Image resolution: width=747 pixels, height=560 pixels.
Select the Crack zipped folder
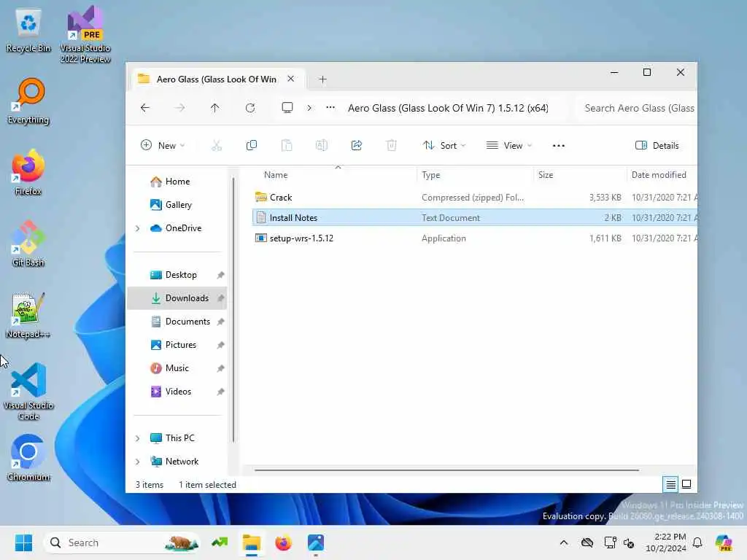474,197
